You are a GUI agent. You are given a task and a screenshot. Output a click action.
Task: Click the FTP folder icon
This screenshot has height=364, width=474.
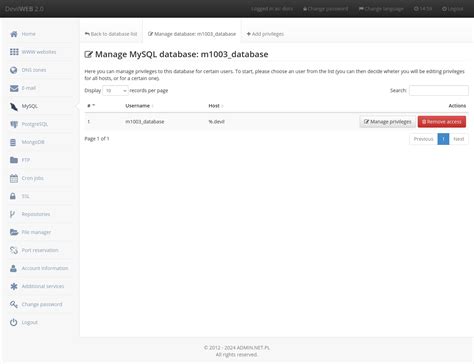coord(14,160)
